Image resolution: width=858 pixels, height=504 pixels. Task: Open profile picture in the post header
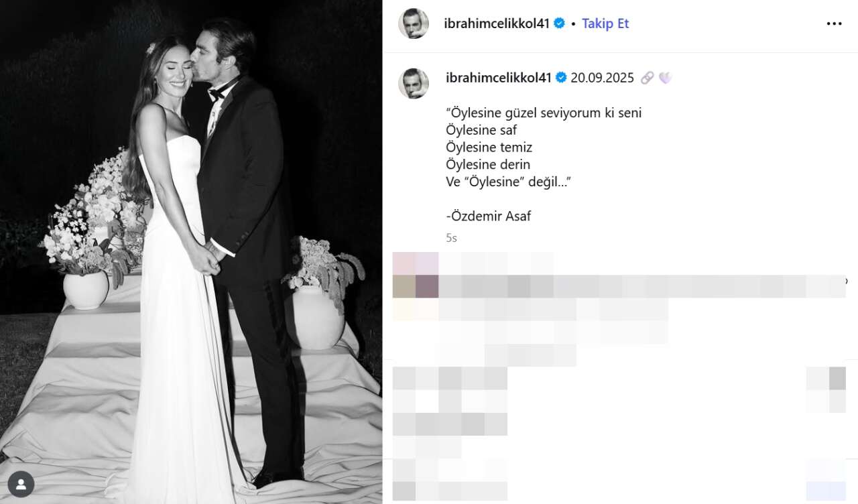414,23
